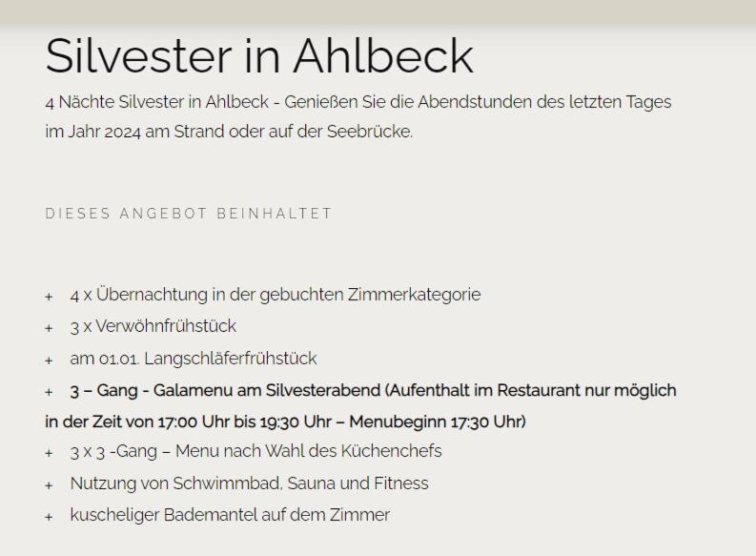This screenshot has height=556, width=756.
Task: Click the plus bullet before "4 x Übernachtung"
Action: point(49,297)
